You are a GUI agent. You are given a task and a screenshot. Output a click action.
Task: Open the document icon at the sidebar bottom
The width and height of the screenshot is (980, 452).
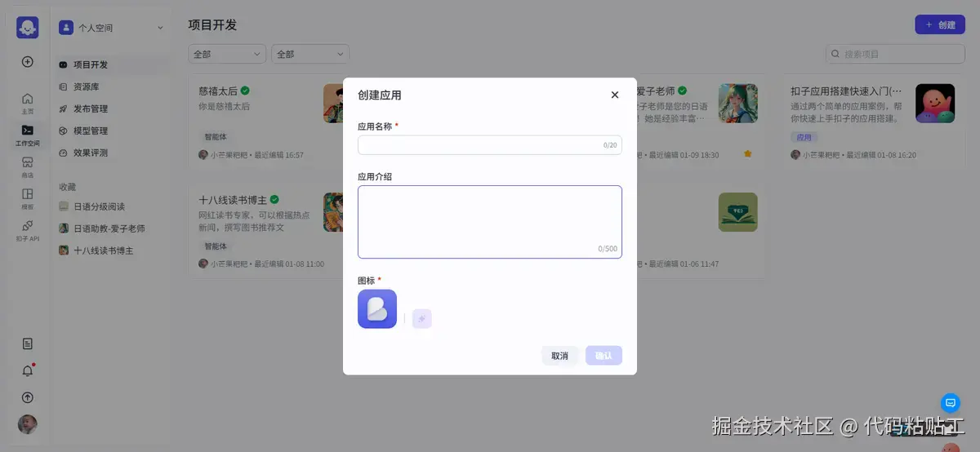click(x=27, y=343)
